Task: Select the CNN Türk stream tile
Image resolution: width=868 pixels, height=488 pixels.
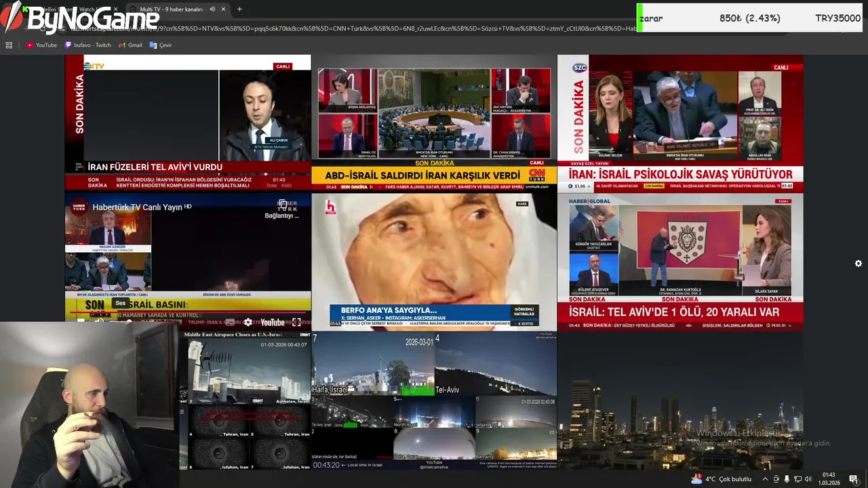Action: (434, 123)
